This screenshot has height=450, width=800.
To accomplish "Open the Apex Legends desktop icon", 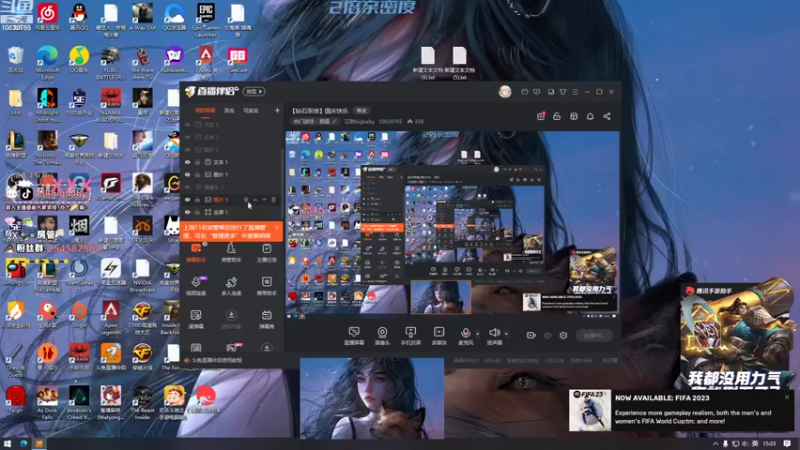I will tap(110, 318).
